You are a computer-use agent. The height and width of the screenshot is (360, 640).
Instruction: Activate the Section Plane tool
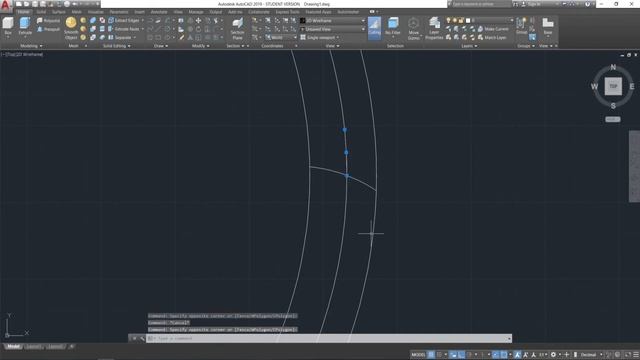(237, 28)
